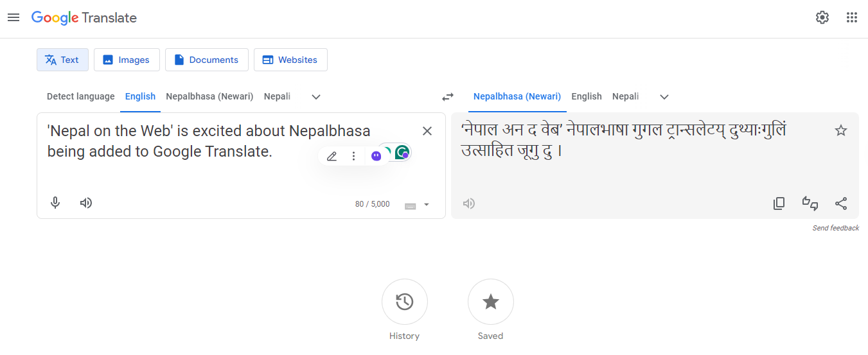The height and width of the screenshot is (355, 868).
Task: Open the input tools dropdown arrow
Action: [427, 205]
